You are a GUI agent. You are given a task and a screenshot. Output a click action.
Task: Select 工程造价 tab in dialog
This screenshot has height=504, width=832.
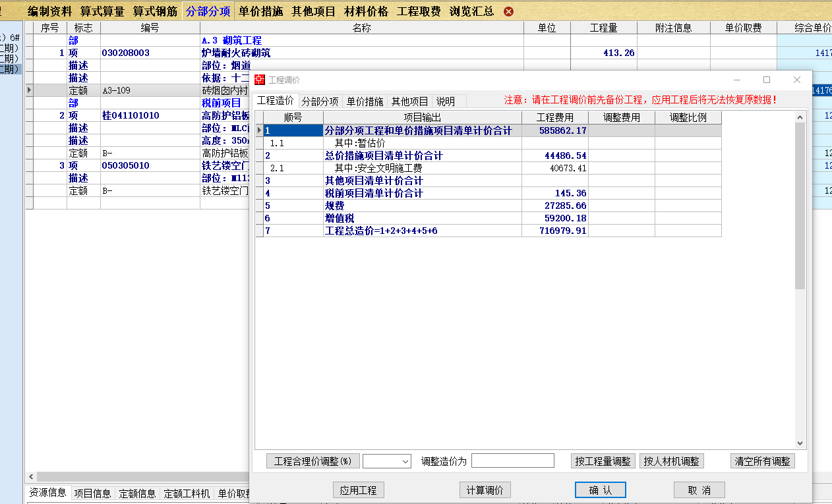coord(275,101)
